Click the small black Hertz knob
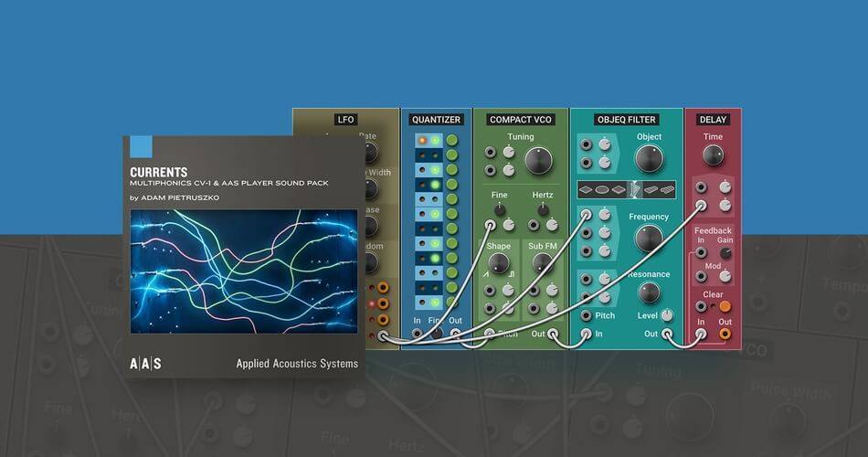This screenshot has width=868, height=457. coord(543,209)
